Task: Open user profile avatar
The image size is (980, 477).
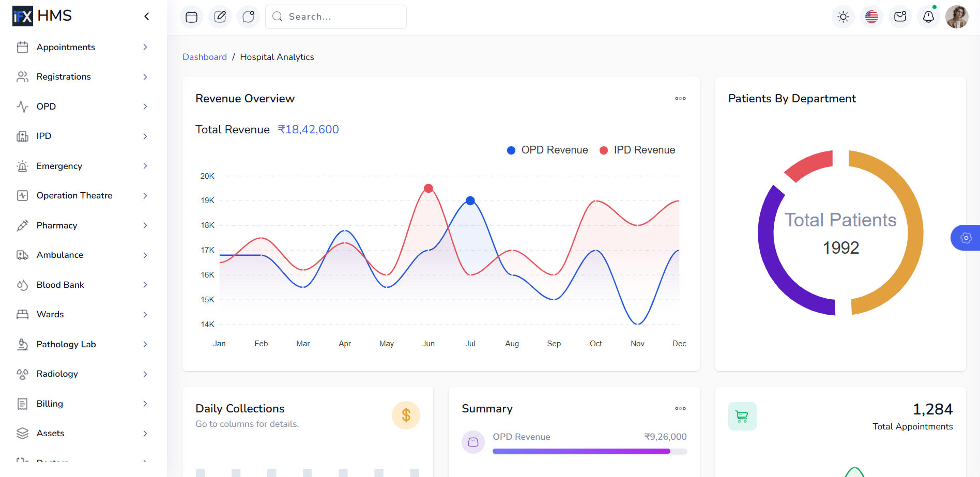Action: pyautogui.click(x=957, y=17)
